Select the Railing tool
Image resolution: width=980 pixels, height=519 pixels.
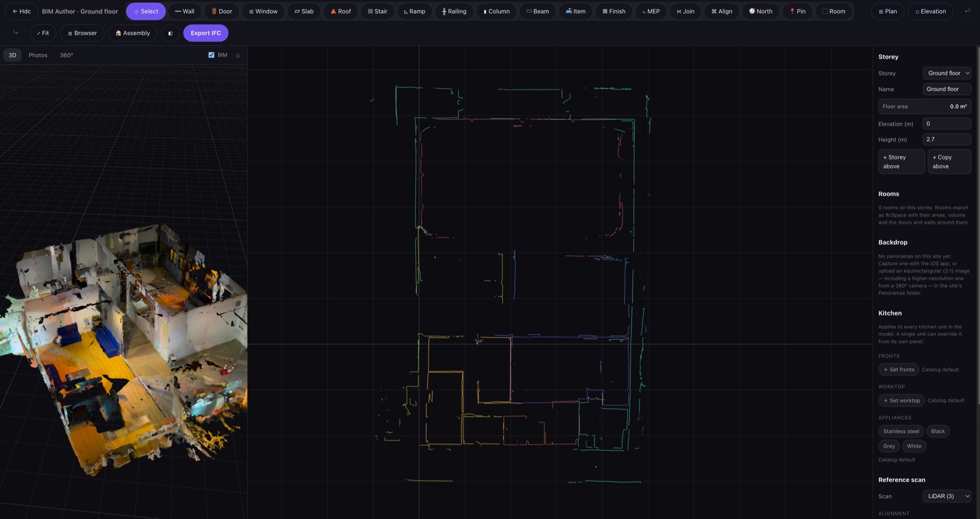click(x=454, y=11)
